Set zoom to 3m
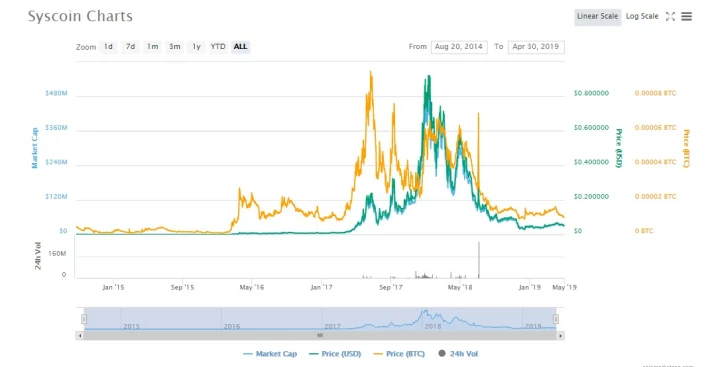This screenshot has height=367, width=710. (175, 47)
